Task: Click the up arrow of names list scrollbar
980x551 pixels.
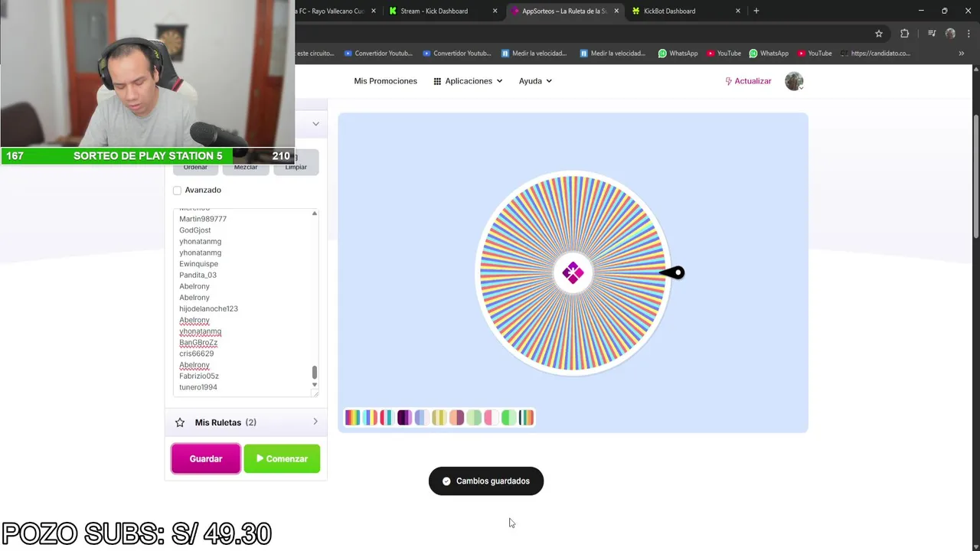Action: pos(314,214)
